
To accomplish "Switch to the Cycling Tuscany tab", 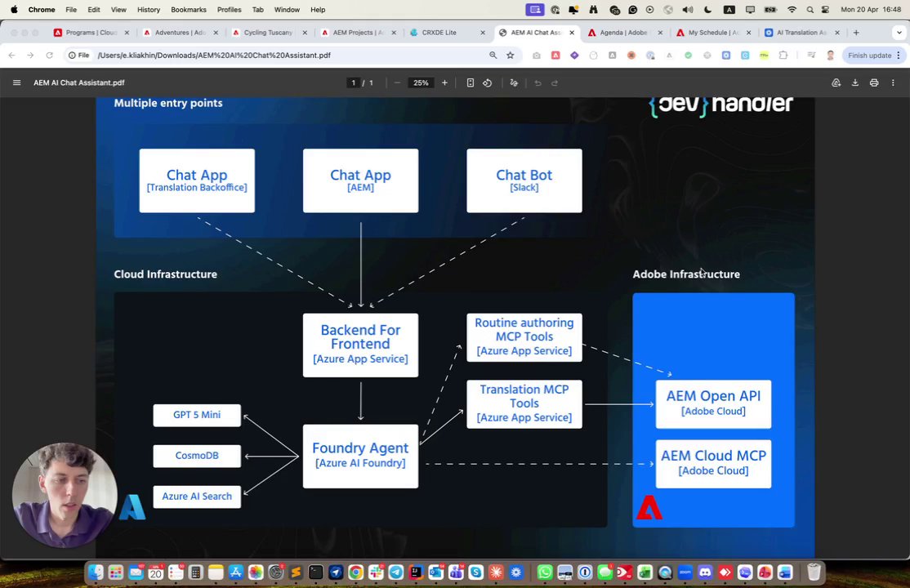I will pos(269,33).
